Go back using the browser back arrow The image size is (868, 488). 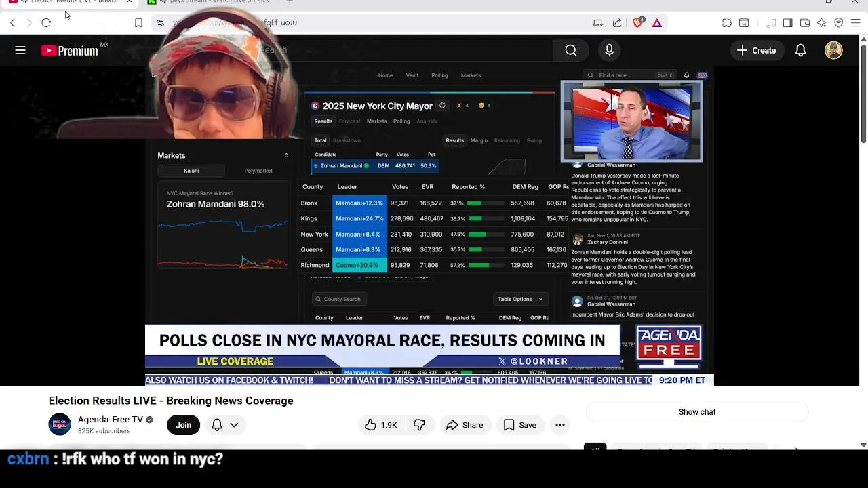click(x=12, y=22)
